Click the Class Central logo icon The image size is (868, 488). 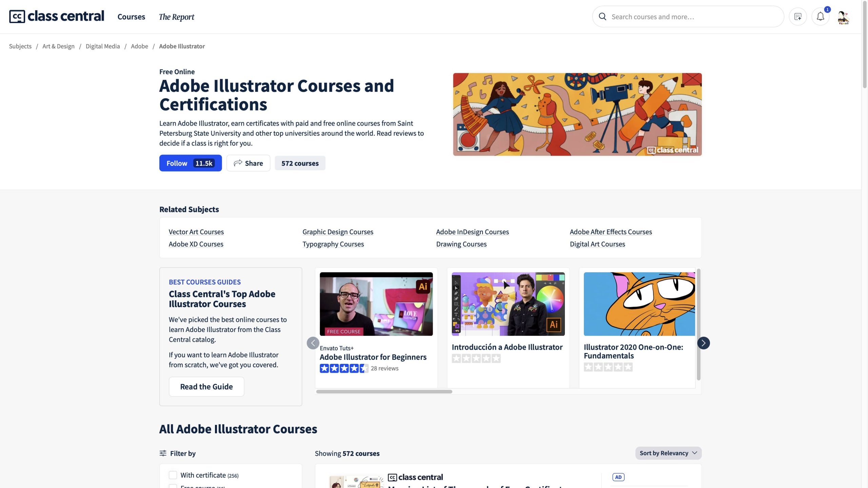[x=17, y=16]
